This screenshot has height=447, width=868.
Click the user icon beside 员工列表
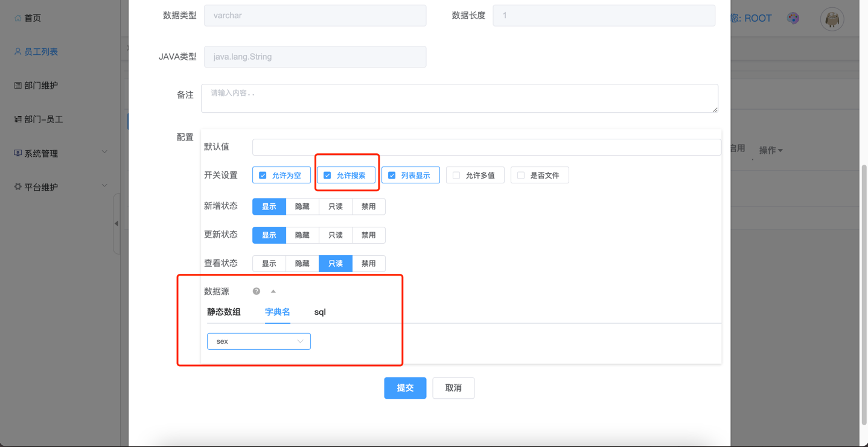(x=18, y=52)
